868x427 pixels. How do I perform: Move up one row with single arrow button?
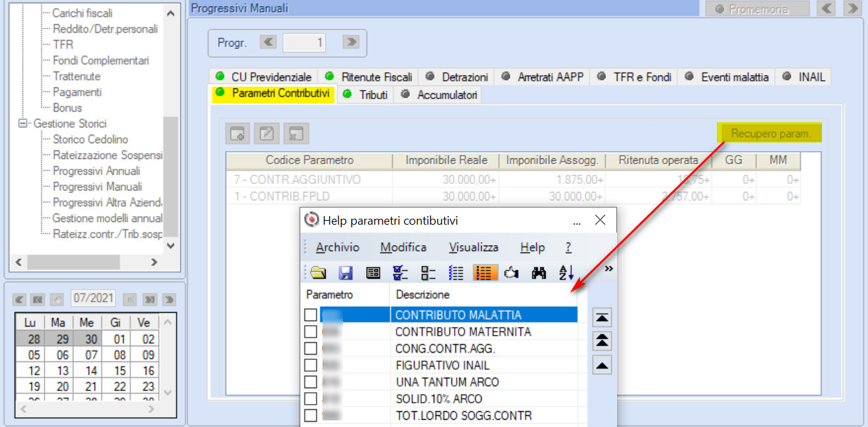tap(602, 365)
